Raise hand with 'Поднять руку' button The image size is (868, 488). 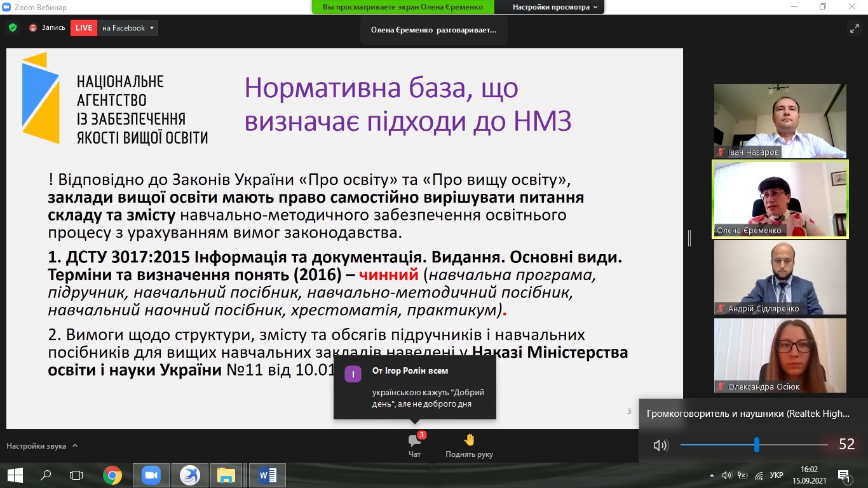(x=469, y=445)
